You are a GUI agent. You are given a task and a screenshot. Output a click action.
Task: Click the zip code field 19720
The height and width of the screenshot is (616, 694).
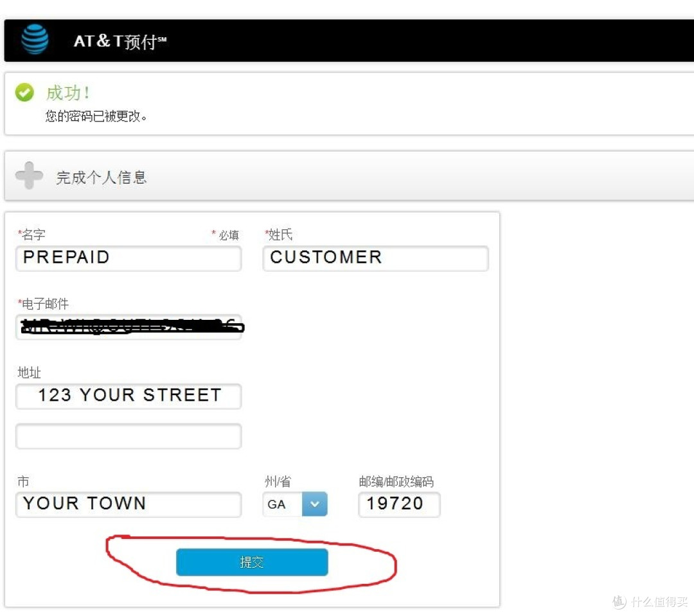(399, 504)
